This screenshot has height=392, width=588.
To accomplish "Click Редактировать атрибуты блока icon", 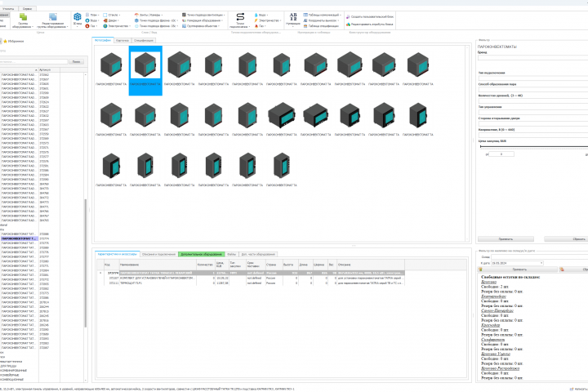I will click(x=348, y=24).
